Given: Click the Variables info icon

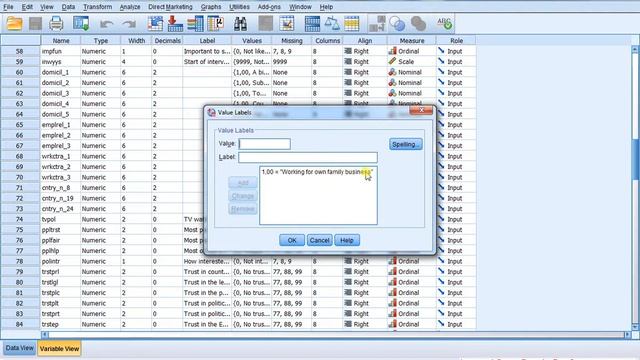Looking at the screenshot, I should pos(196,24).
